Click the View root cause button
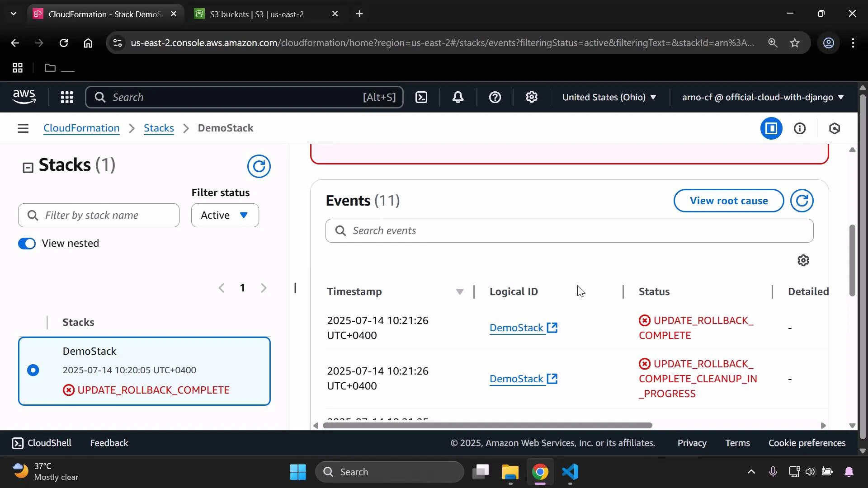This screenshot has height=488, width=868. coord(728,200)
